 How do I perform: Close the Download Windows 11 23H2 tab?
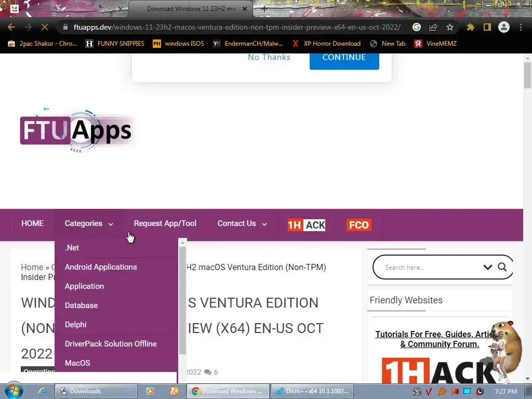(245, 9)
